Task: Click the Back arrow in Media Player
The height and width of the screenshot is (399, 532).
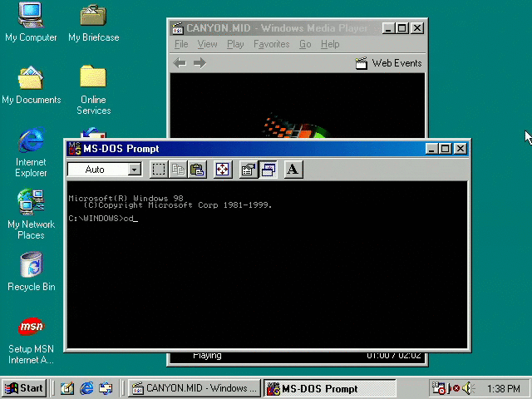Action: (x=180, y=63)
